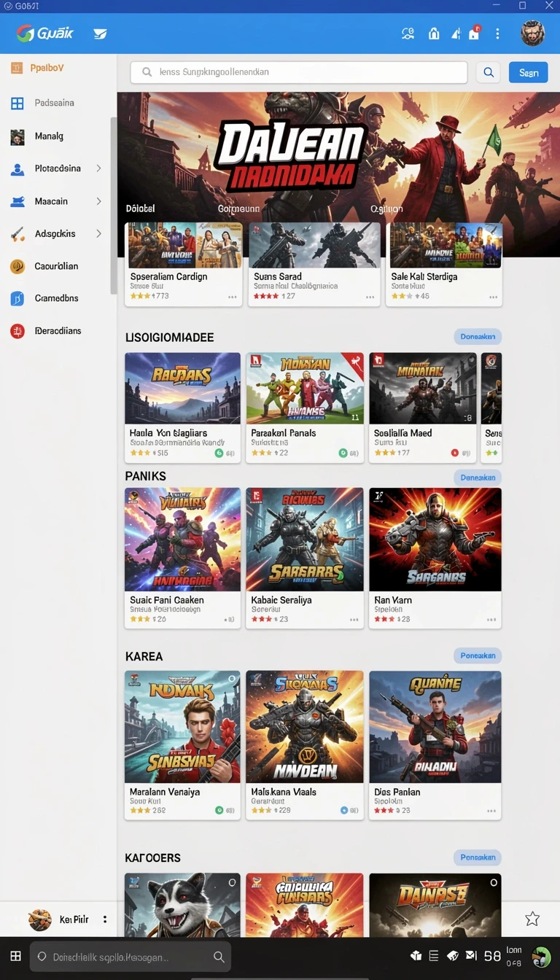Open the three-dot menu in the blue header
The width and height of the screenshot is (560, 980).
coord(498,34)
